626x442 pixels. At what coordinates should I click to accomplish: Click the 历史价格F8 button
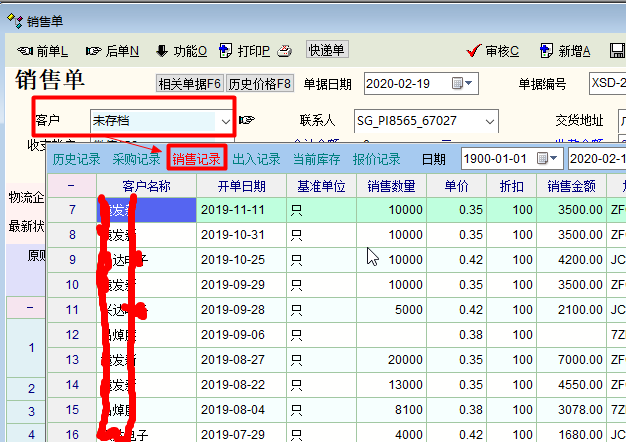point(260,83)
